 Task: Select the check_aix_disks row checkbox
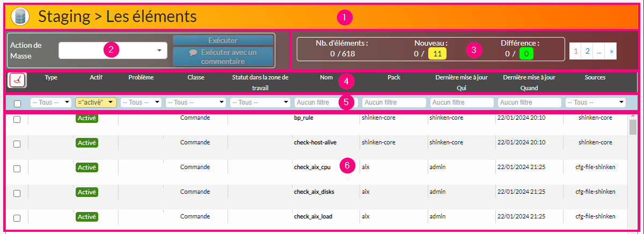click(x=17, y=193)
